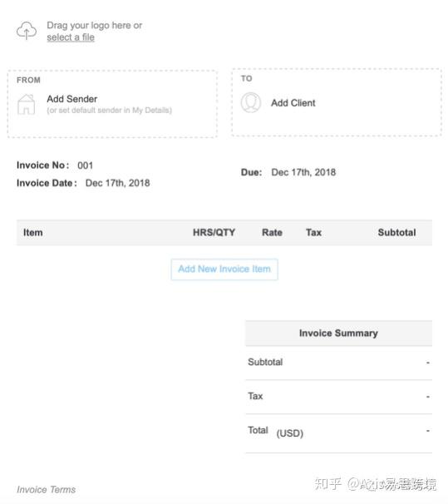Viewport: 448px width, 504px height.
Task: Click the Invoice Terms field
Action: [47, 490]
